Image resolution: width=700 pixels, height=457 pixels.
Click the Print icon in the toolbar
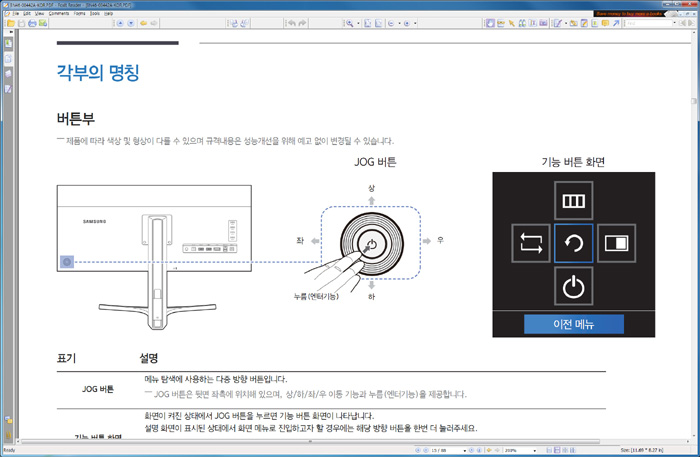click(33, 23)
